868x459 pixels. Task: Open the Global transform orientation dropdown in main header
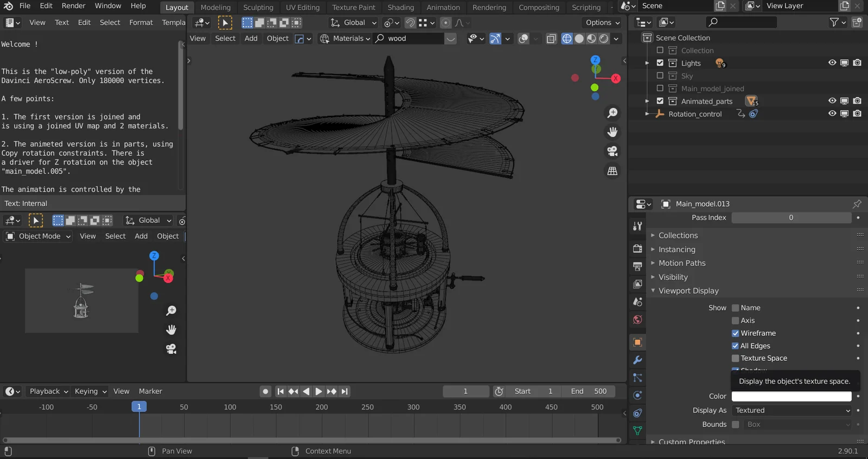tap(354, 23)
